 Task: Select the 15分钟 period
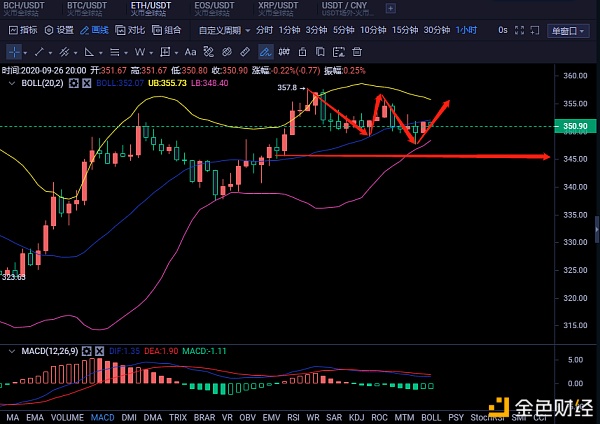(x=405, y=30)
